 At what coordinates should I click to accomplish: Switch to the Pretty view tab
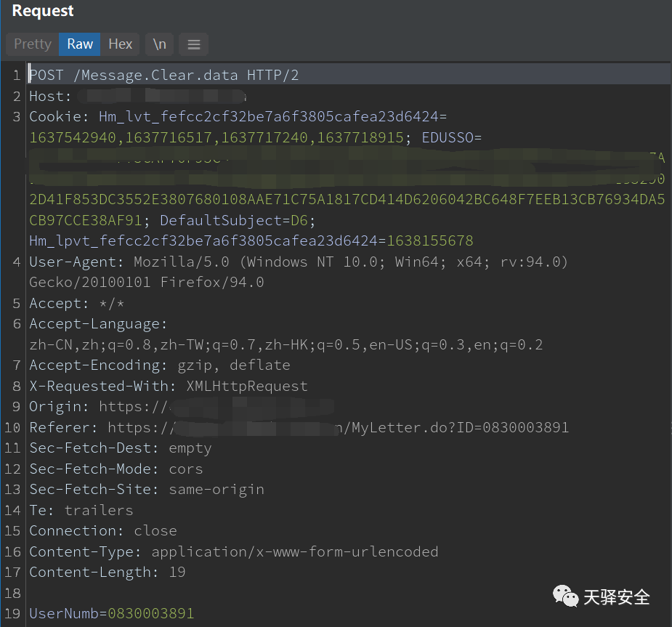point(33,44)
